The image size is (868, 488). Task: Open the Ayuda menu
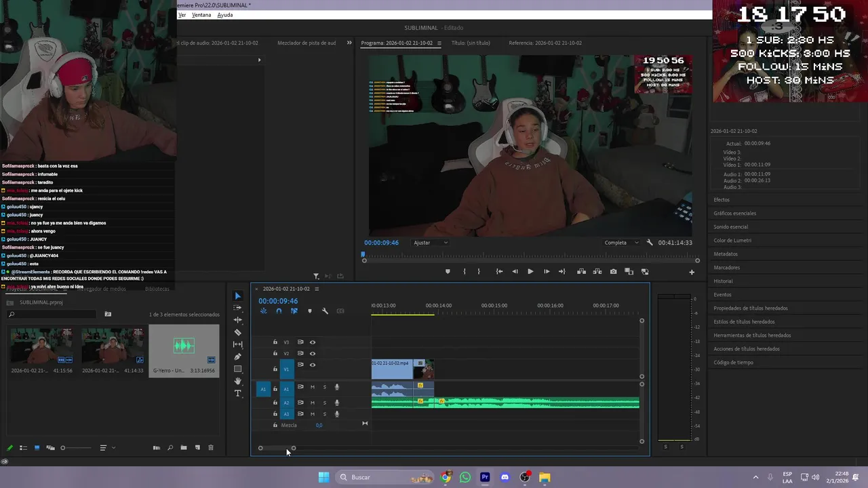pyautogui.click(x=225, y=15)
